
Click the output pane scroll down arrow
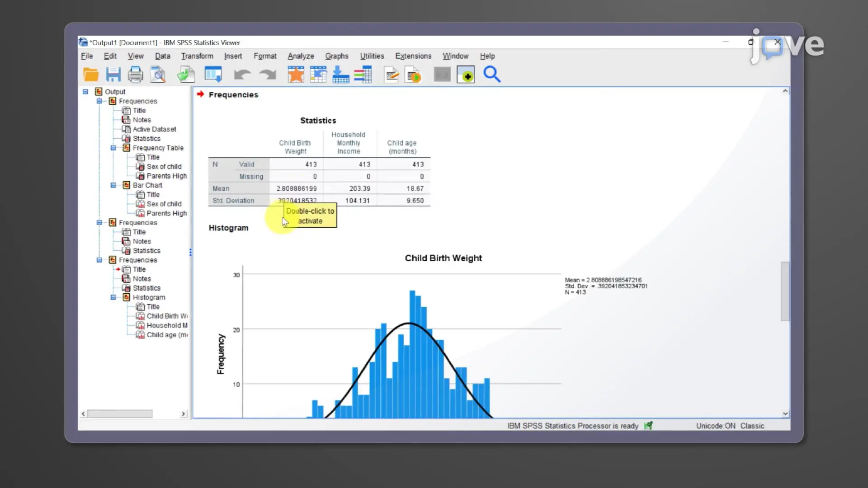click(785, 413)
